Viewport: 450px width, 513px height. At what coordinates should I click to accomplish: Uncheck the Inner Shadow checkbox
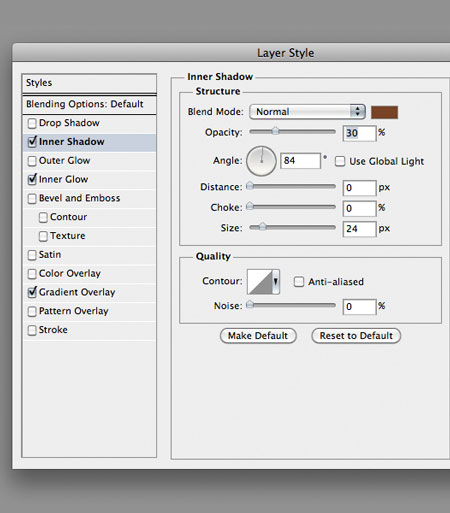click(32, 142)
